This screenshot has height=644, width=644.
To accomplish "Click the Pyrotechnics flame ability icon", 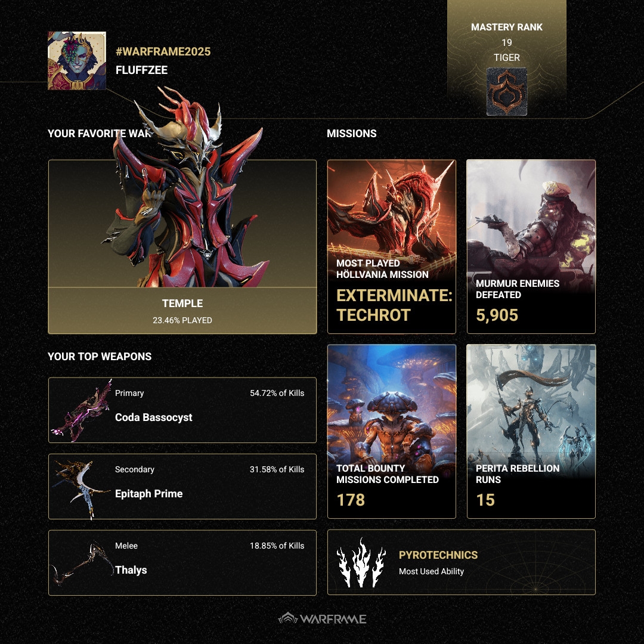I will (361, 562).
